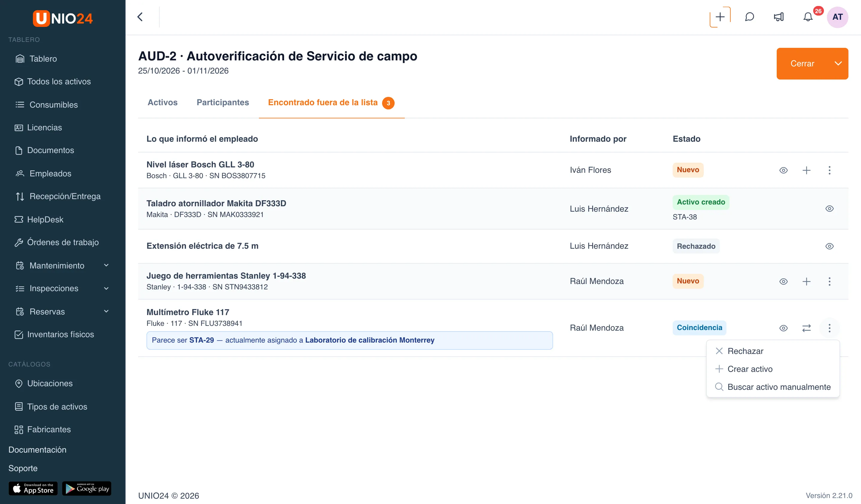Choose Crear activo from the context menu

(773, 369)
